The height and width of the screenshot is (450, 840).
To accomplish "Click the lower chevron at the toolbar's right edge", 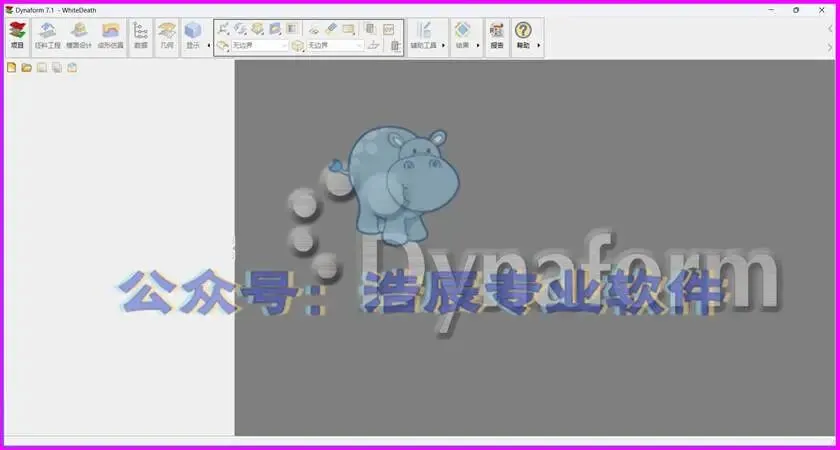I will [830, 47].
